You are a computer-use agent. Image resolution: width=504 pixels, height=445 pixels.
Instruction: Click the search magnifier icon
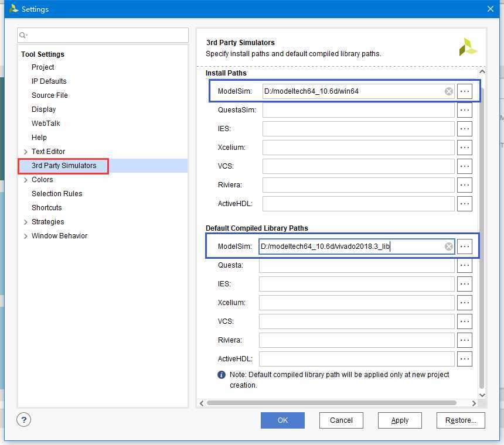(23, 35)
